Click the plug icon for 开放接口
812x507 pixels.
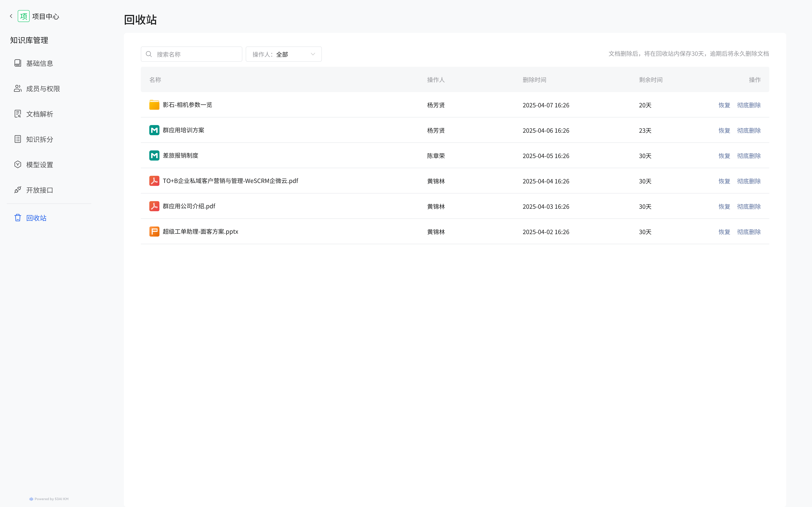click(x=18, y=190)
